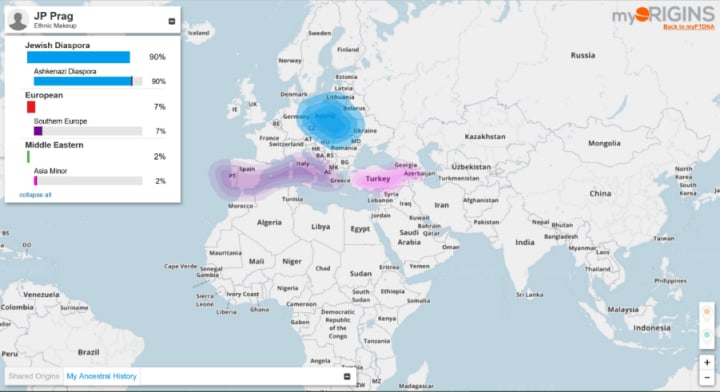Click the purple Southern Europe color swatch
720x392 pixels.
tap(38, 131)
